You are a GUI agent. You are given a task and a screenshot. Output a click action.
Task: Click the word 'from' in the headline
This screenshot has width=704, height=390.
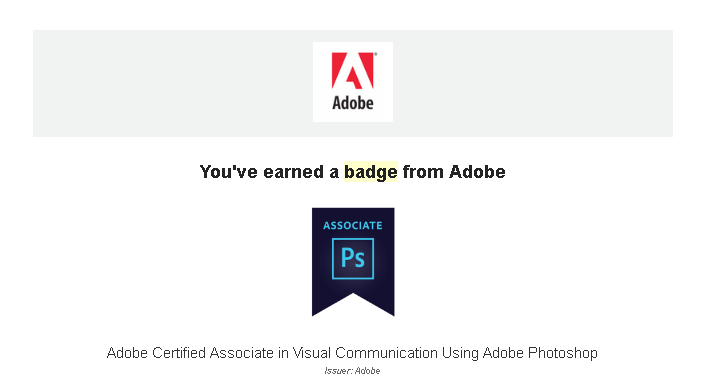pyautogui.click(x=423, y=172)
